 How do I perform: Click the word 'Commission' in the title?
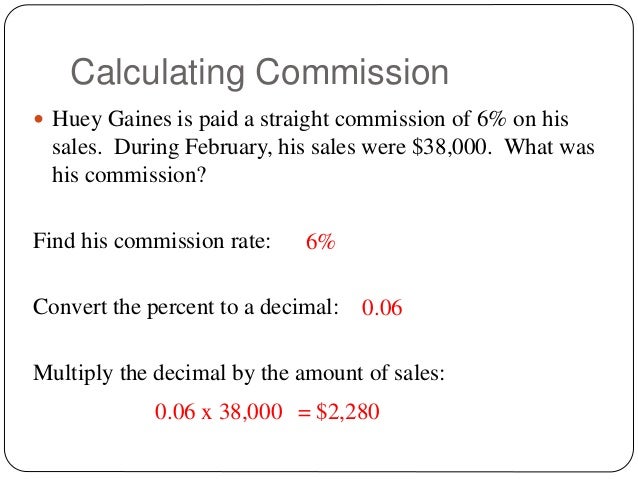[x=352, y=72]
